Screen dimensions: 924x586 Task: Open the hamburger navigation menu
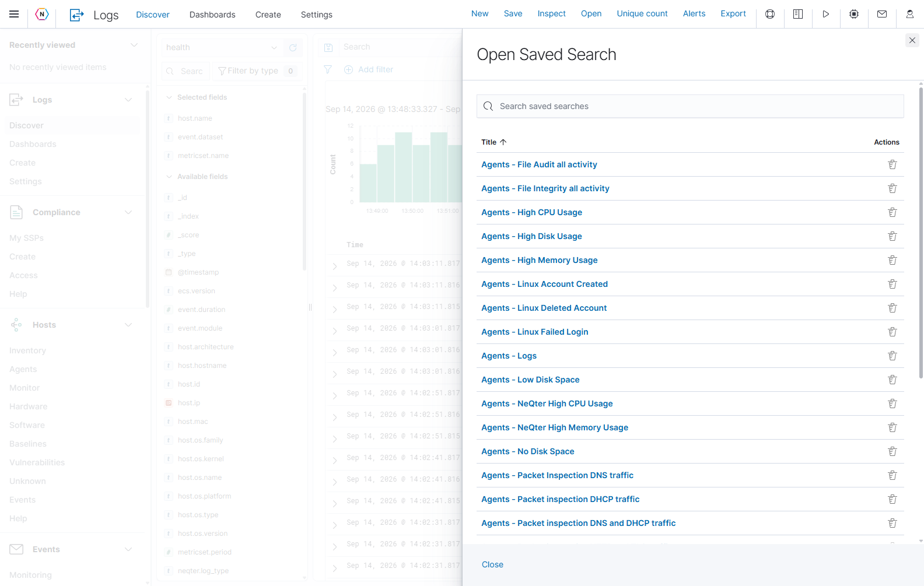14,14
